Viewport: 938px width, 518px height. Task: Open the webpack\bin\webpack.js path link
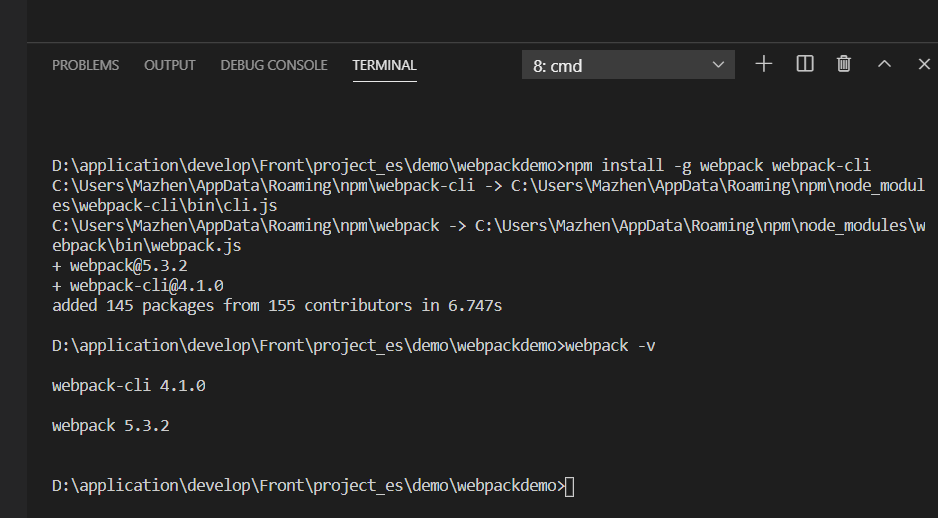click(147, 245)
